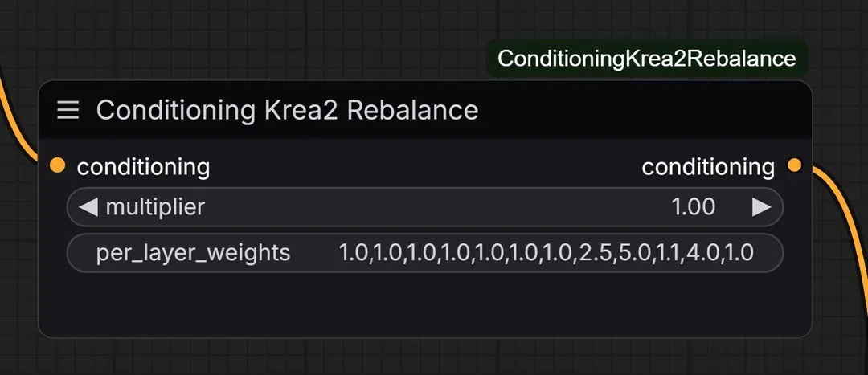Screen dimensions: 868x375
Task: Select the orange wire leaving the output
Action: pyautogui.click(x=845, y=222)
